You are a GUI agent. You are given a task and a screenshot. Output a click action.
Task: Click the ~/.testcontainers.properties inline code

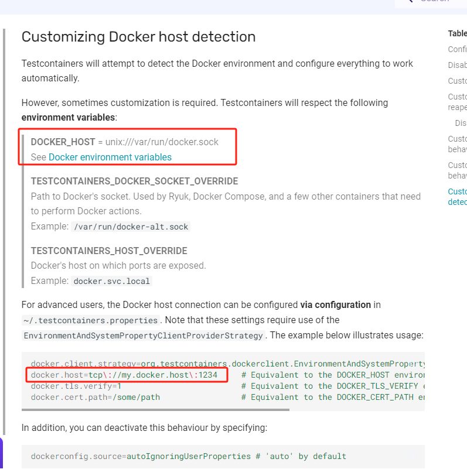[x=91, y=320]
